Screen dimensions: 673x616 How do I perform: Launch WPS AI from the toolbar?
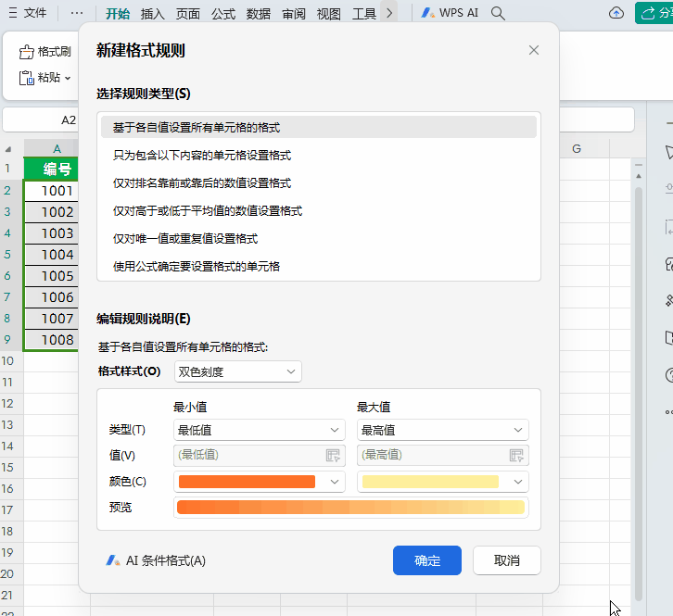coord(450,13)
